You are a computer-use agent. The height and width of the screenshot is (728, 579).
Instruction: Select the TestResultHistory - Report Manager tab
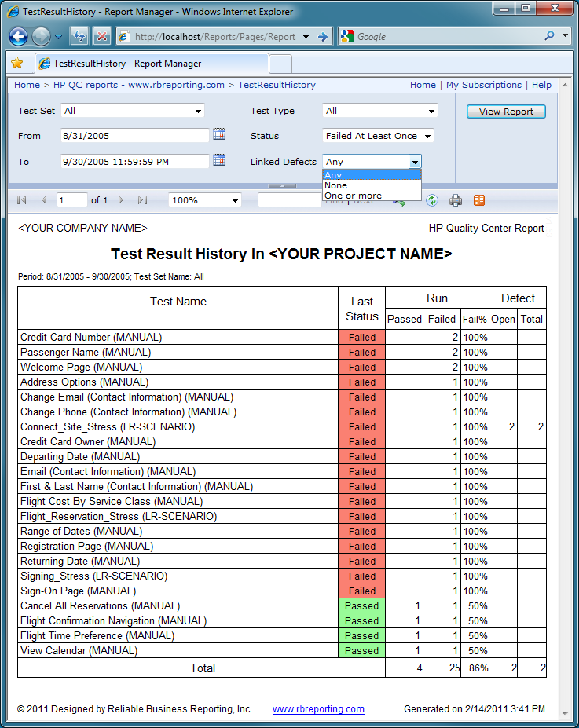(x=152, y=64)
